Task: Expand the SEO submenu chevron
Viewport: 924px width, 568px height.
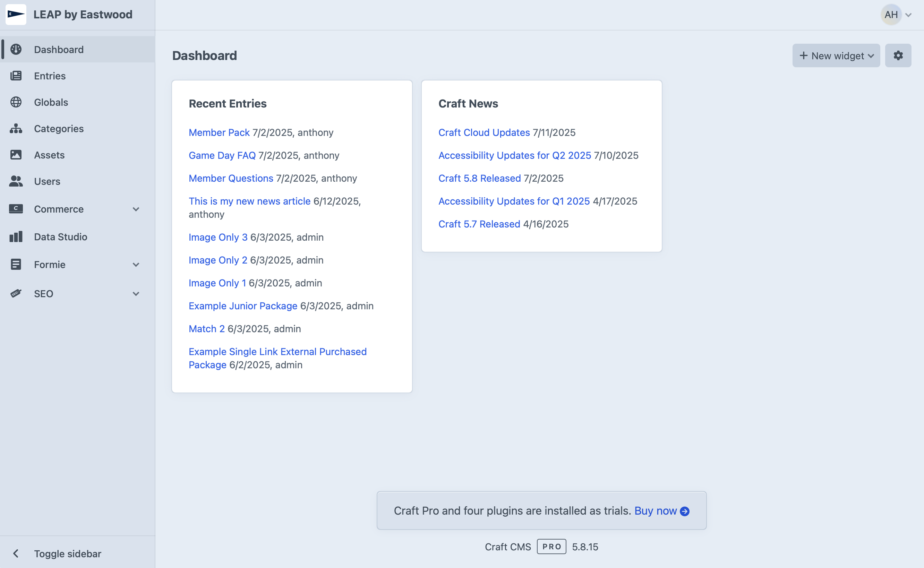Action: tap(136, 294)
